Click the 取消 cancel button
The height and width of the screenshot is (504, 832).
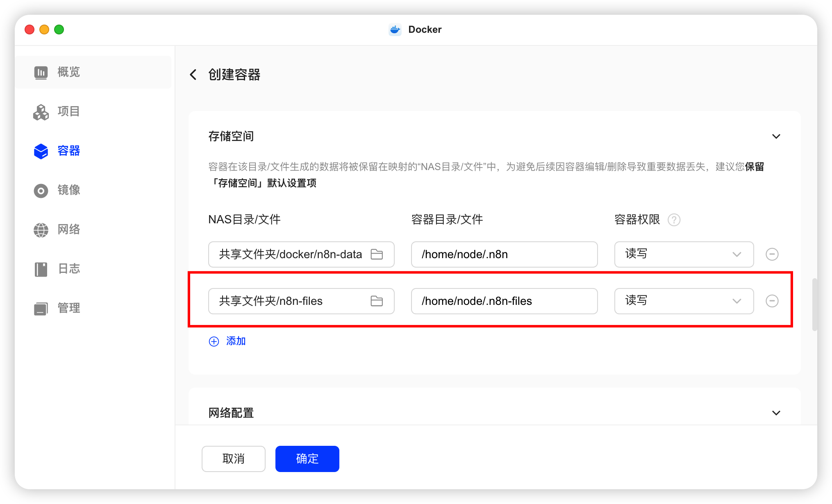(x=233, y=459)
